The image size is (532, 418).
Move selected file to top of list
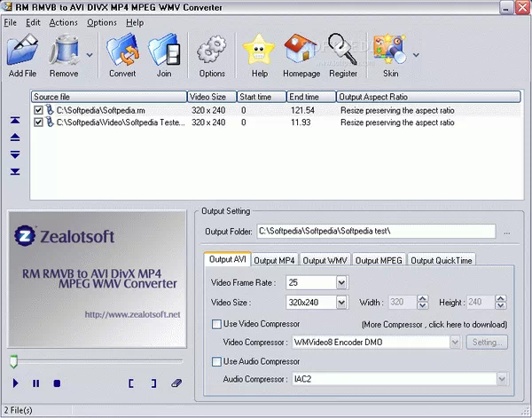15,120
